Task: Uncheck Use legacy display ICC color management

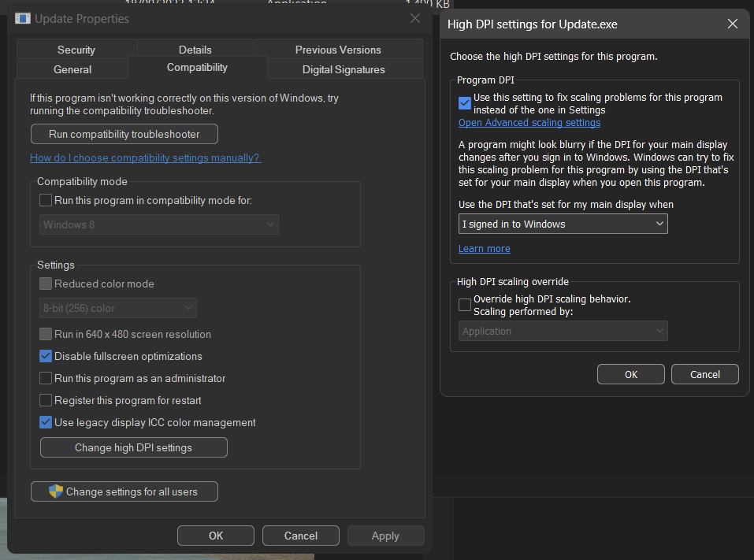Action: pos(46,422)
